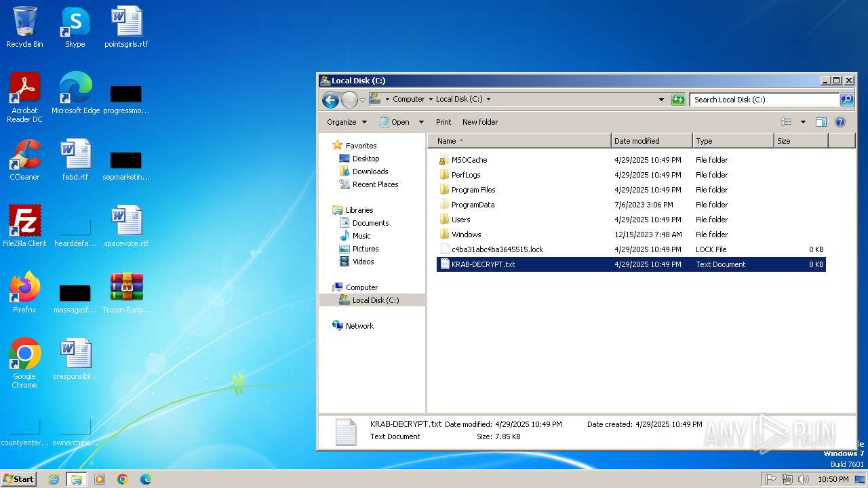Viewport: 868px width, 488px height.
Task: Open Windows Media Player from taskbar
Action: 100,479
